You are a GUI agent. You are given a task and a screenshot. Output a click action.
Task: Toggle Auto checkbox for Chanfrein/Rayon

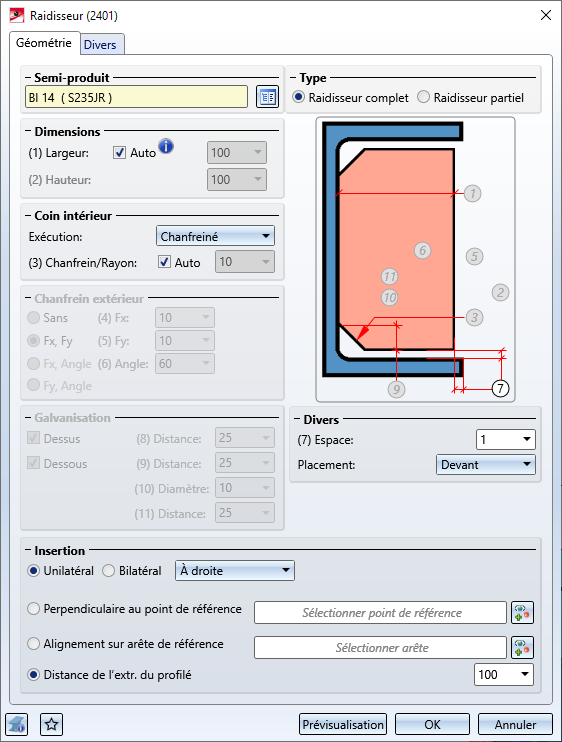[164, 262]
